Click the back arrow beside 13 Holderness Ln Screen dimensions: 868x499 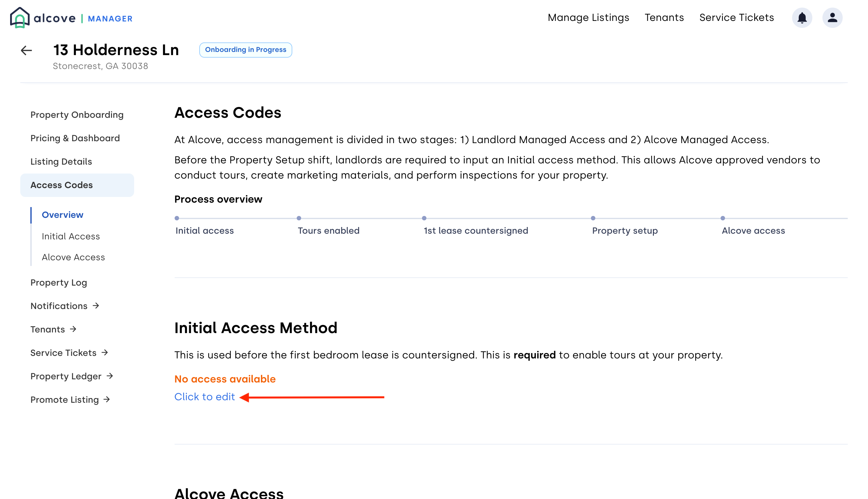point(26,51)
